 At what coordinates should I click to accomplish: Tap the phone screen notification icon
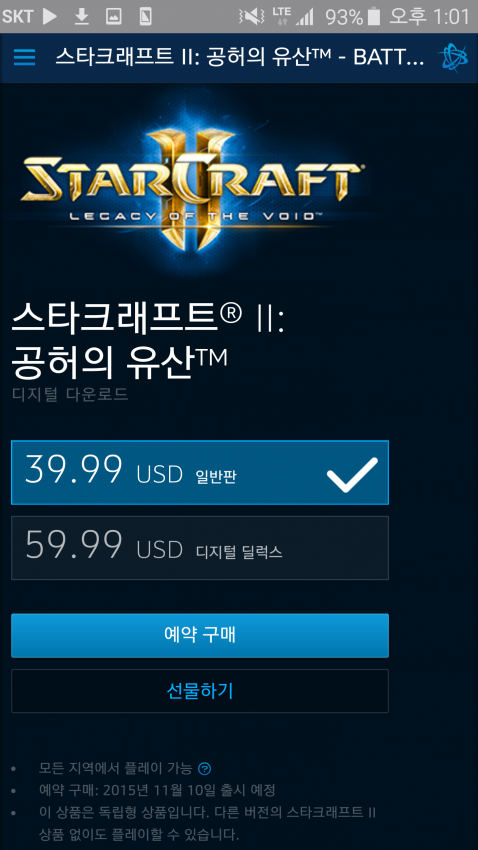click(x=145, y=17)
